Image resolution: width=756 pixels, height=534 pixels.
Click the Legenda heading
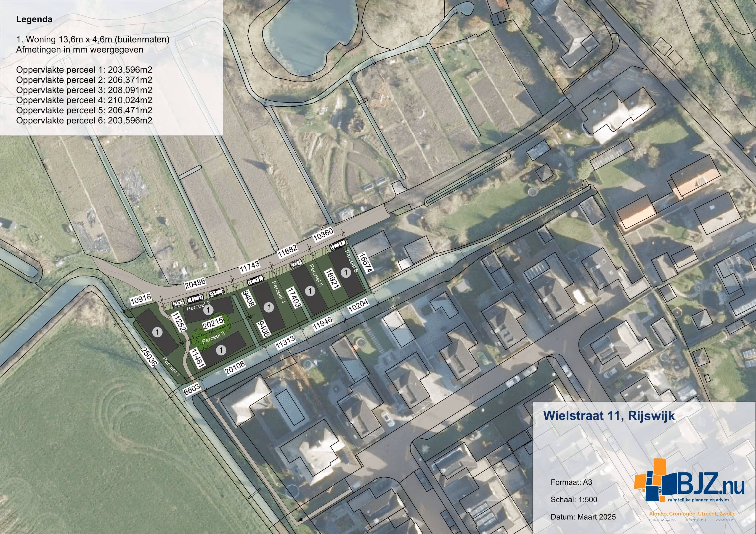34,19
